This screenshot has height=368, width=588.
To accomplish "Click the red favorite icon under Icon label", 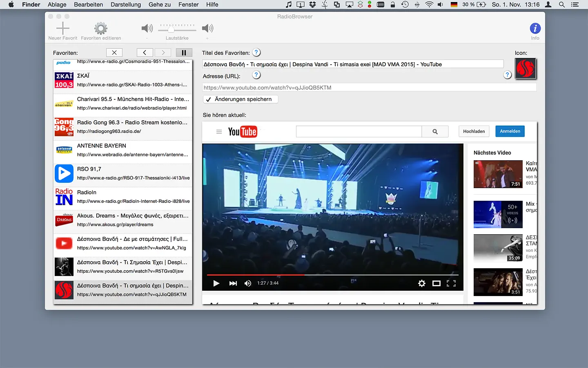I will point(526,68).
